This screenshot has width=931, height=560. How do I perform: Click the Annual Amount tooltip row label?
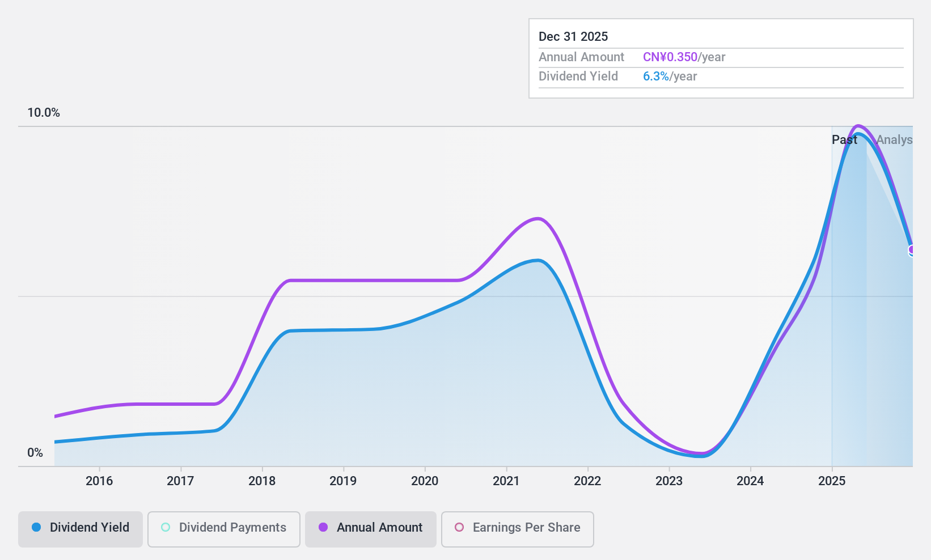(581, 57)
